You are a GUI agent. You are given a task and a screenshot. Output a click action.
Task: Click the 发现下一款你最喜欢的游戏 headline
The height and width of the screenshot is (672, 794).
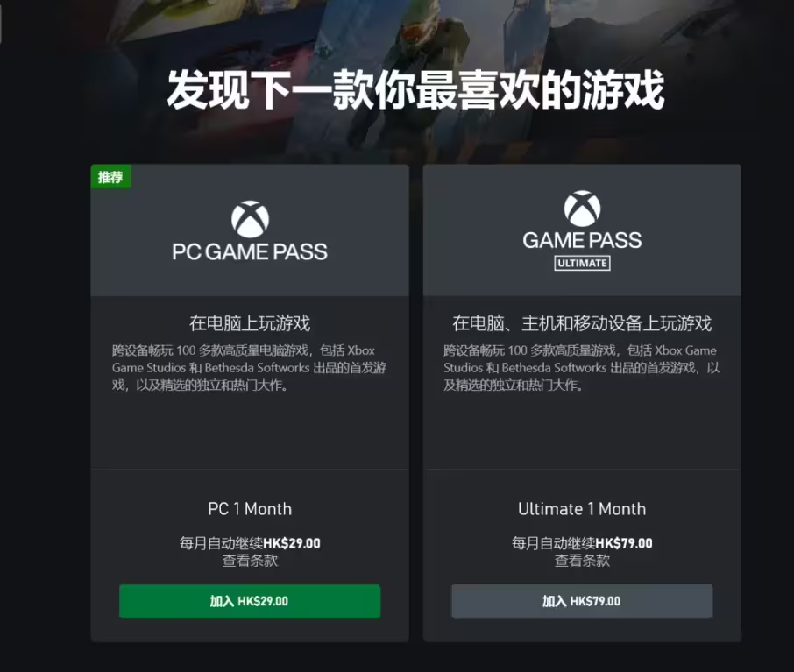[x=415, y=90]
